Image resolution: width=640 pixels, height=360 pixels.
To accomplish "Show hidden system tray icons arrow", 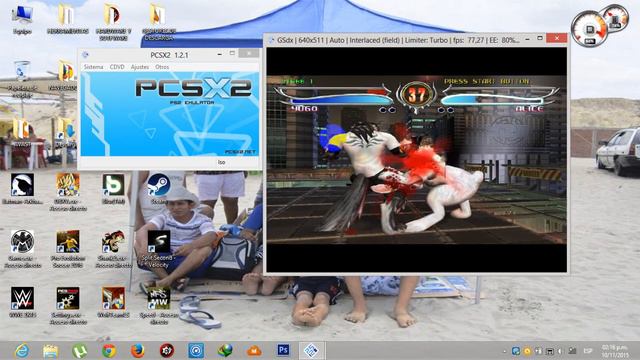I will [x=504, y=351].
